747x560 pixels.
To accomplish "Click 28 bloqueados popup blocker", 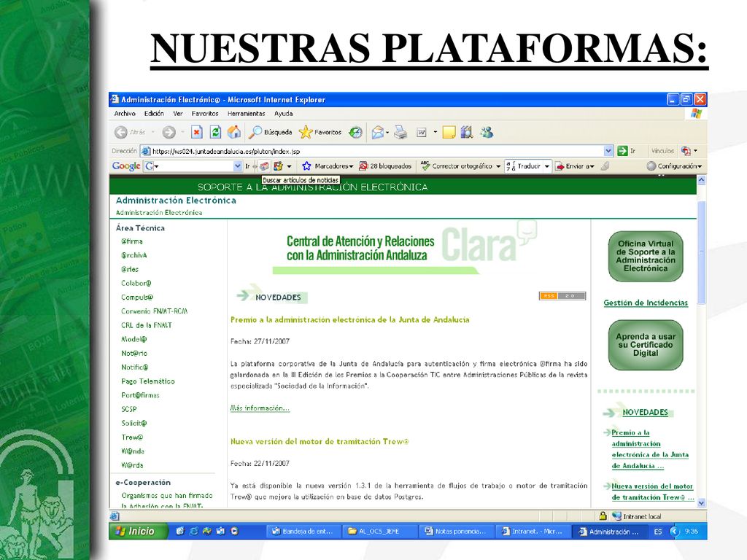I will pyautogui.click(x=385, y=166).
